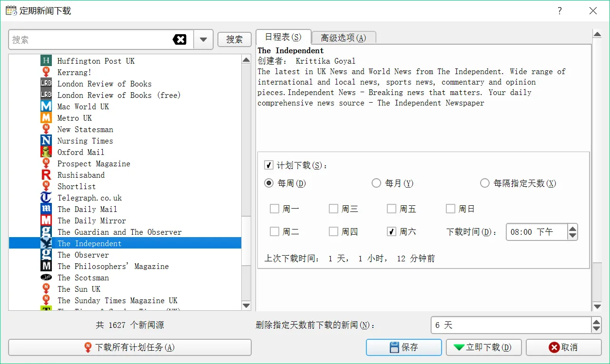The image size is (610, 364).
Task: Click the Daily Mail icon
Action: tap(46, 209)
